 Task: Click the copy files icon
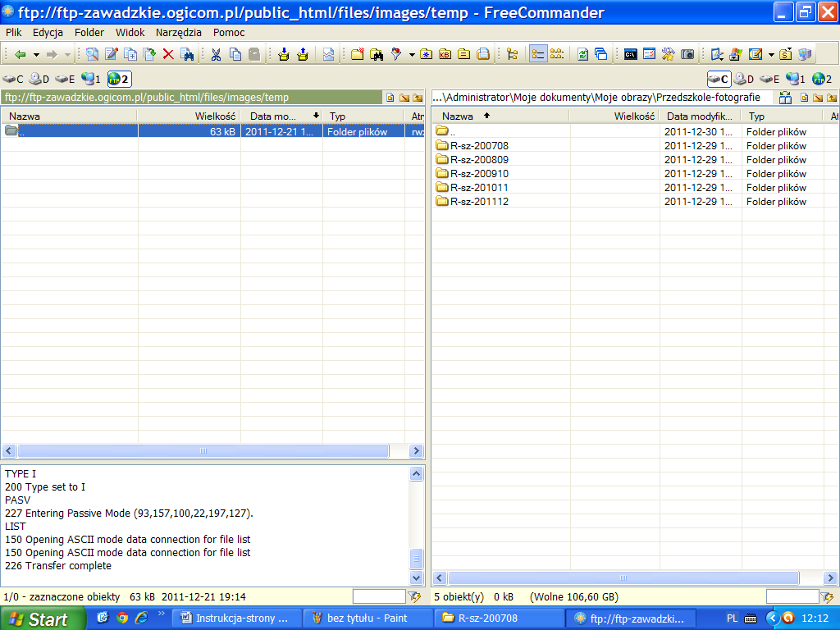[130, 54]
